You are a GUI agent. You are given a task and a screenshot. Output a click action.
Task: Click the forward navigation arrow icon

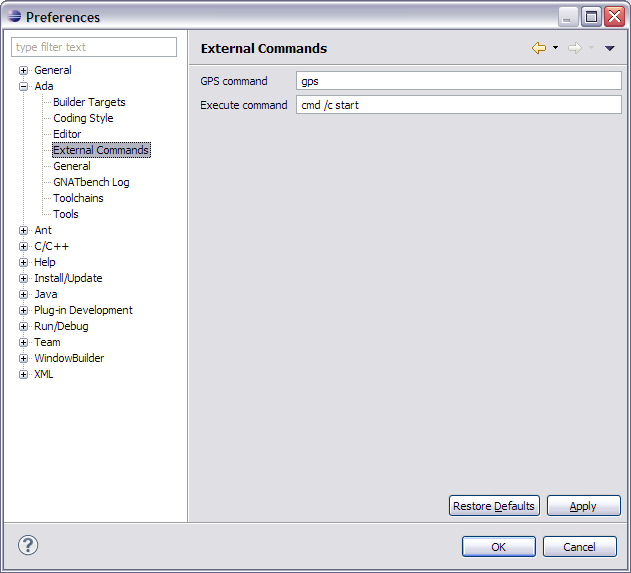pos(575,48)
